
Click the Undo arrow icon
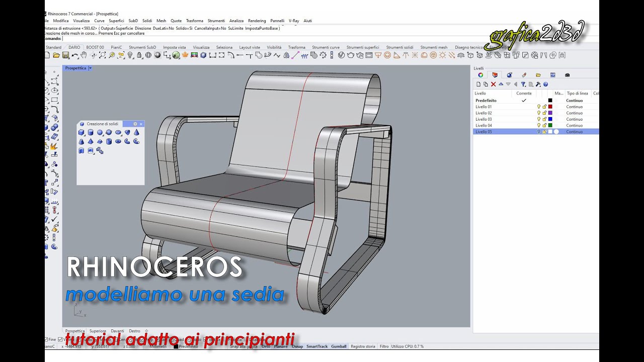point(75,55)
